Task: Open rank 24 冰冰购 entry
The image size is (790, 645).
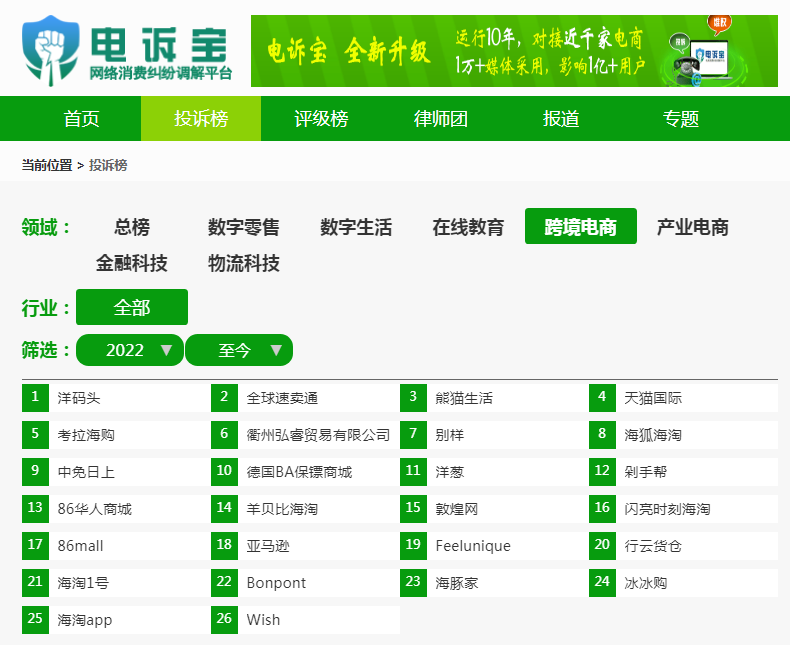Action: (683, 583)
